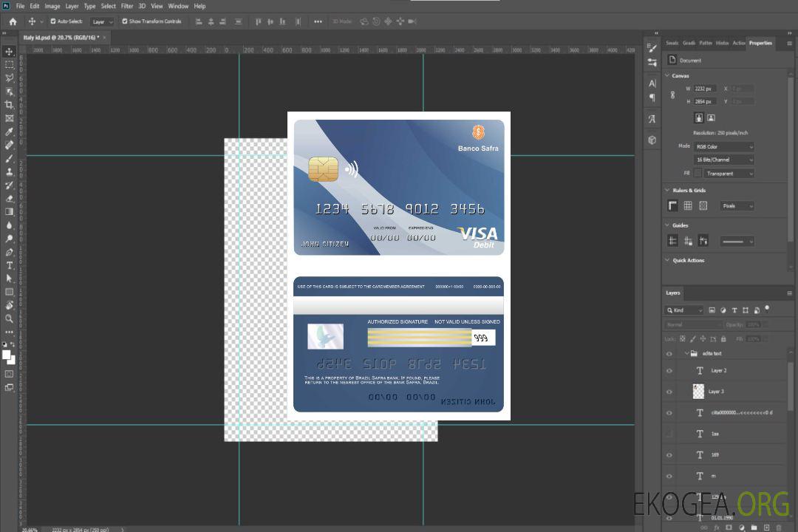
Task: Click the delete layer trash icon
Action: pos(779,528)
